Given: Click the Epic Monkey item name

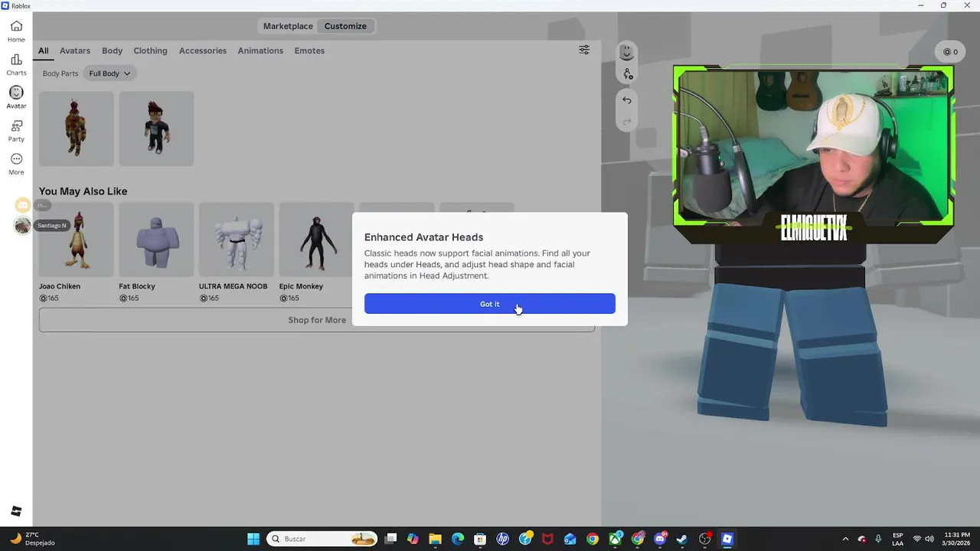Looking at the screenshot, I should pos(301,286).
